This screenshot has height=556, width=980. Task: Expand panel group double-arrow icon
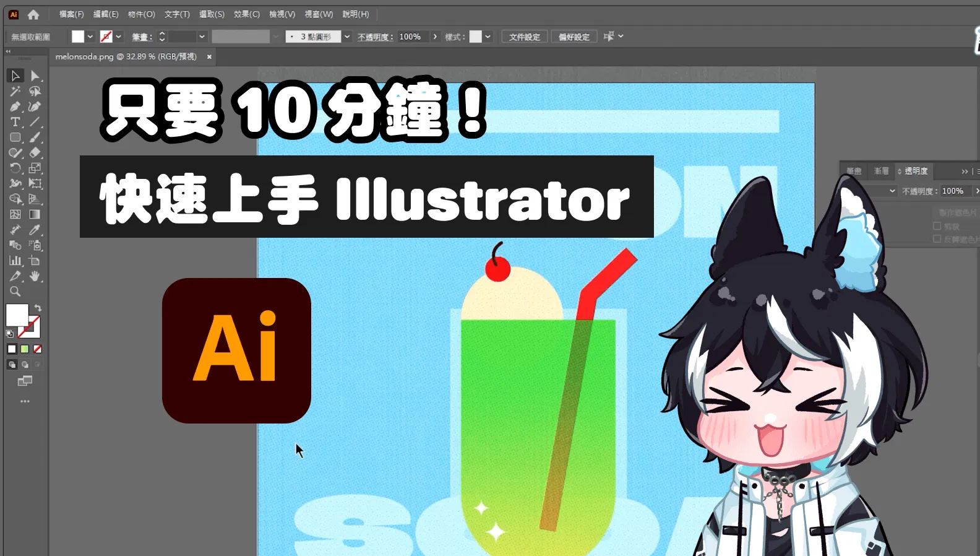coord(965,172)
